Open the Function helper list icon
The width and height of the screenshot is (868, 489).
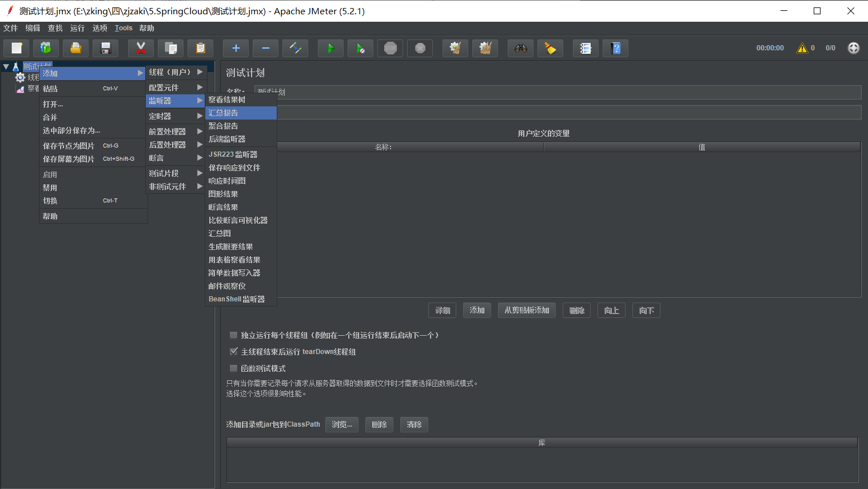pos(586,48)
